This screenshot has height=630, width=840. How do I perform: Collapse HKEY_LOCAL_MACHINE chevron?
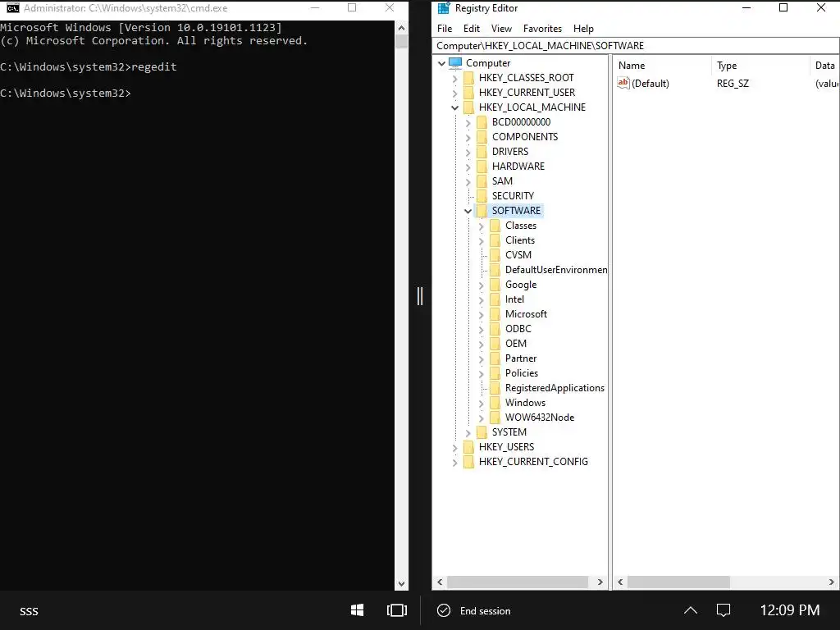click(454, 107)
